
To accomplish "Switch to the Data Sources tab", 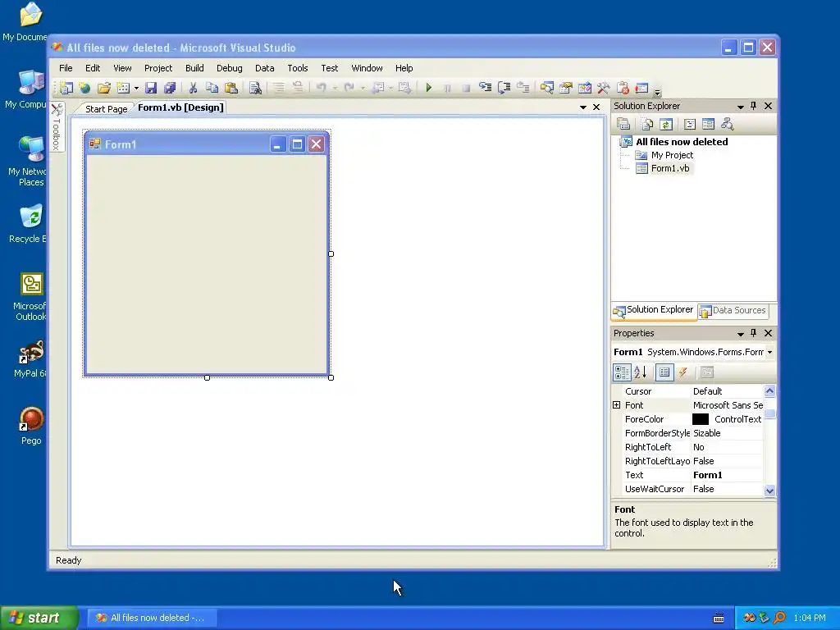I will pos(733,311).
